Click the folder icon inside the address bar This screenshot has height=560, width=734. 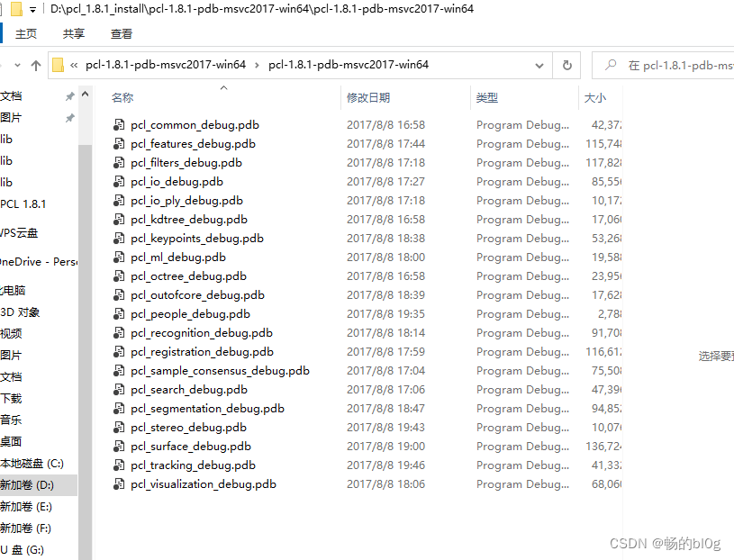58,66
